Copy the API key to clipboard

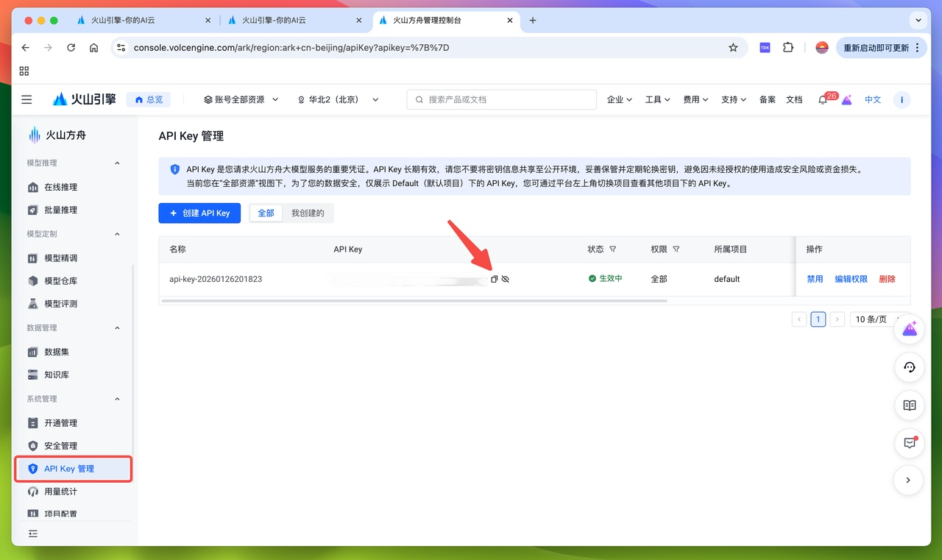[494, 279]
